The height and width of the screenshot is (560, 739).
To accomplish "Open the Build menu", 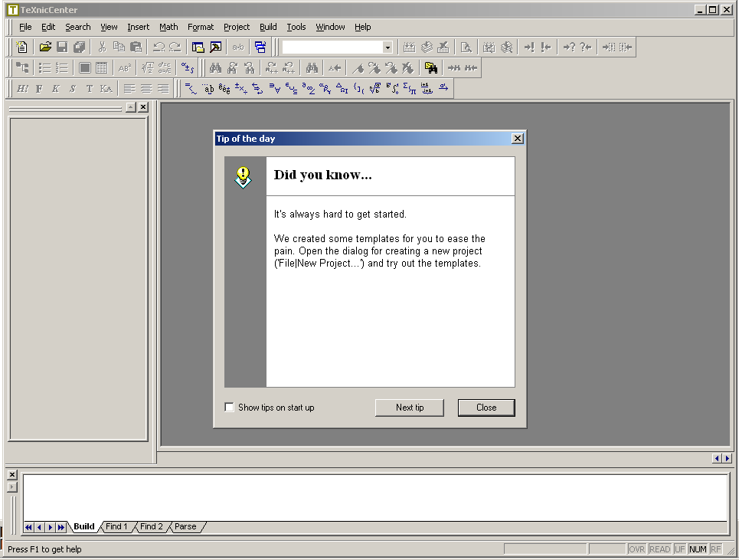I will click(x=268, y=27).
